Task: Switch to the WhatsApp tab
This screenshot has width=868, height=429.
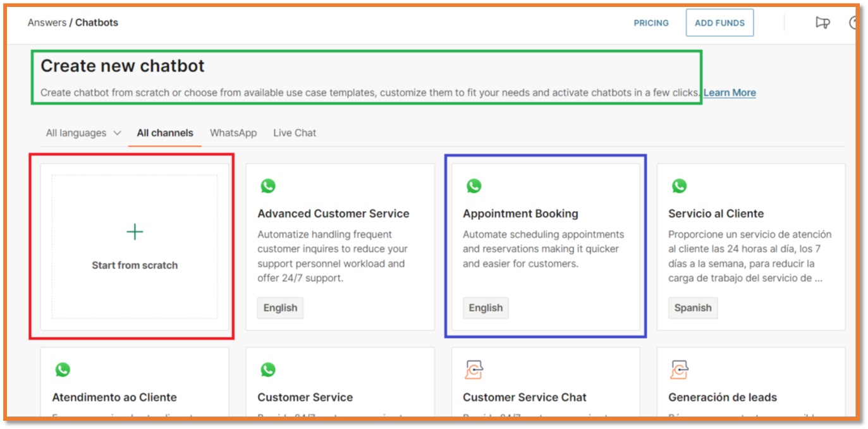Action: coord(233,133)
